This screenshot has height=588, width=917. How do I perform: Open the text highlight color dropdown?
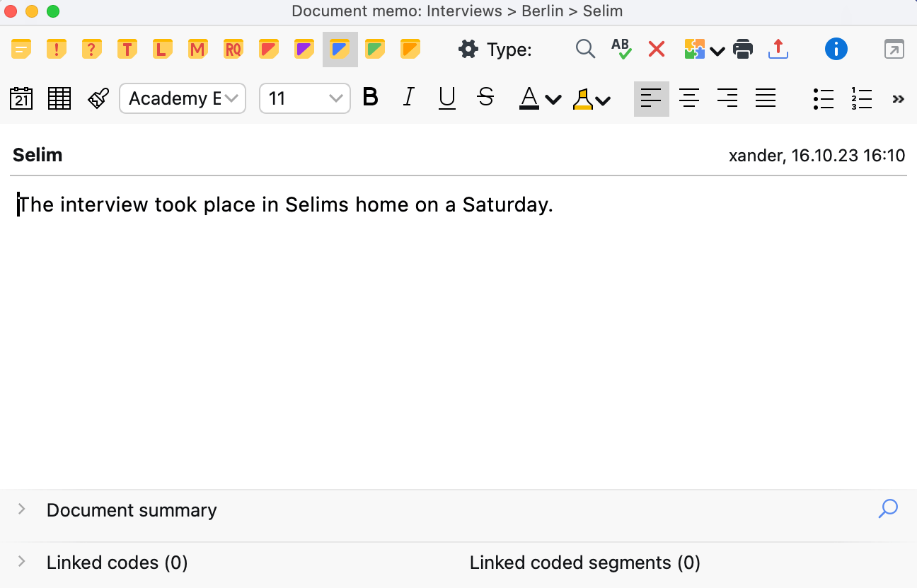tap(602, 100)
